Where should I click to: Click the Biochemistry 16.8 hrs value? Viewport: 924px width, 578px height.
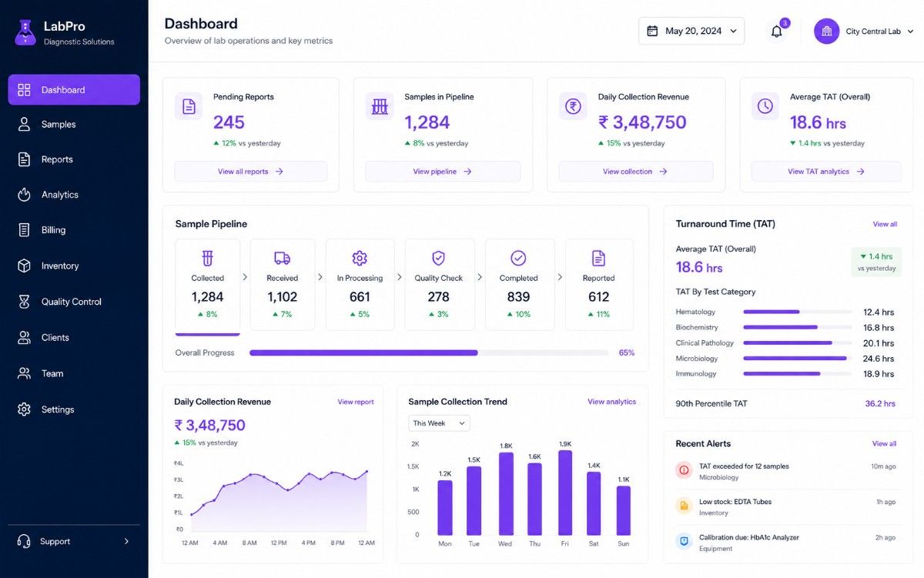[x=879, y=328]
